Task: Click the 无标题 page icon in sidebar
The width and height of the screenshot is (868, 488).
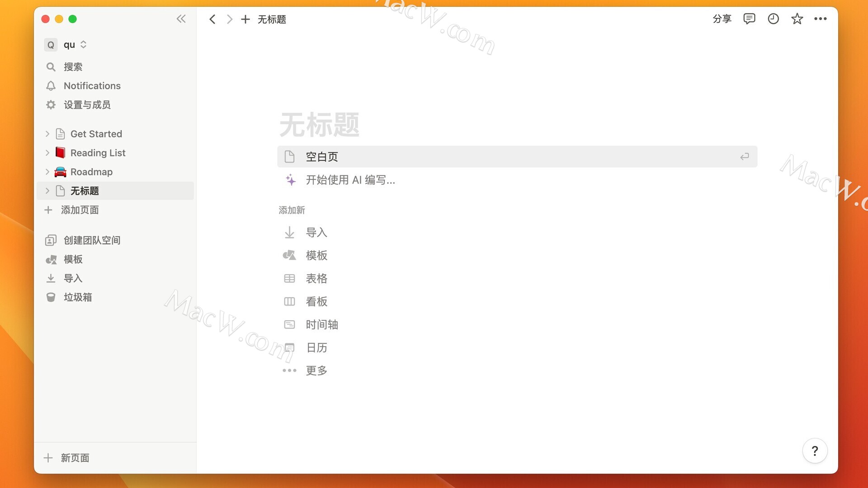Action: [60, 191]
